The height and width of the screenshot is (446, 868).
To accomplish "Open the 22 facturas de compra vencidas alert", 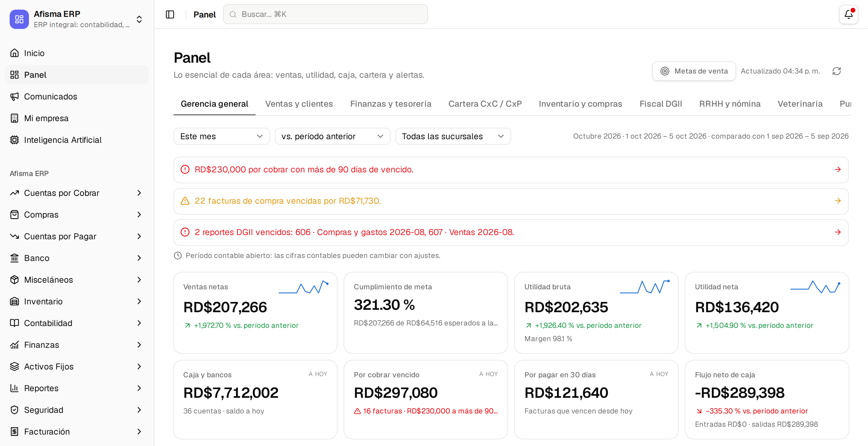I will pos(511,201).
